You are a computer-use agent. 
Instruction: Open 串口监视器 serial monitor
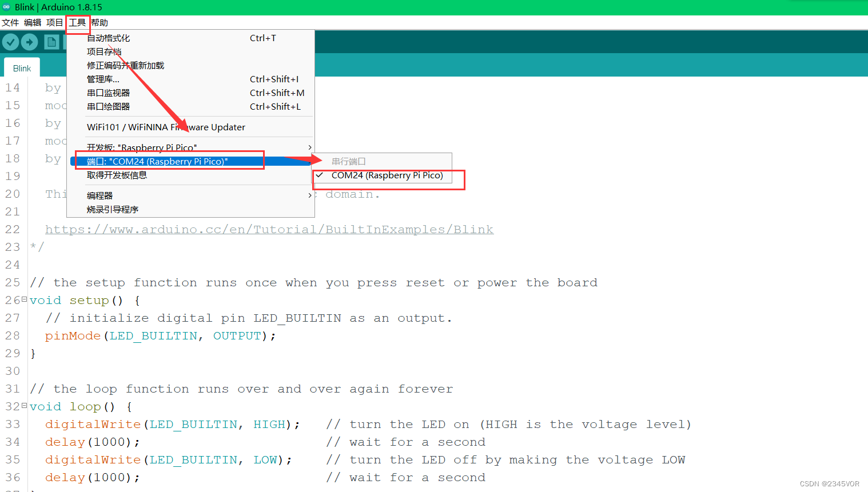(191, 93)
